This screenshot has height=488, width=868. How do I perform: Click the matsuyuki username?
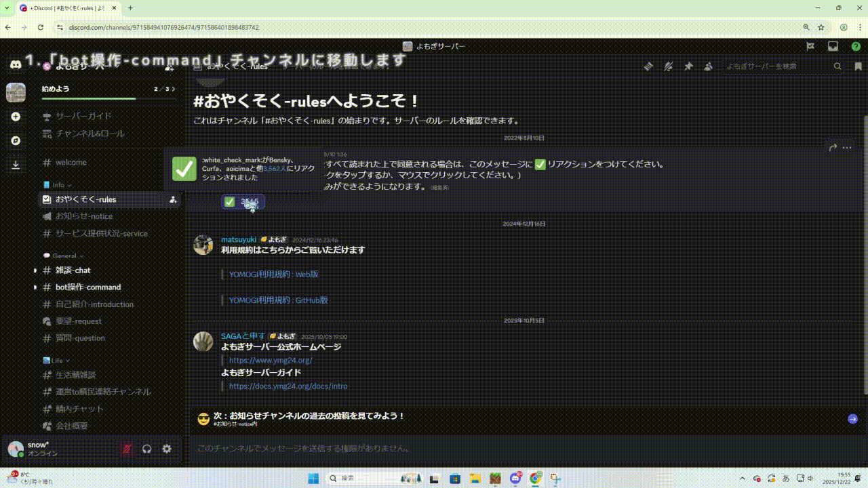[x=239, y=239]
